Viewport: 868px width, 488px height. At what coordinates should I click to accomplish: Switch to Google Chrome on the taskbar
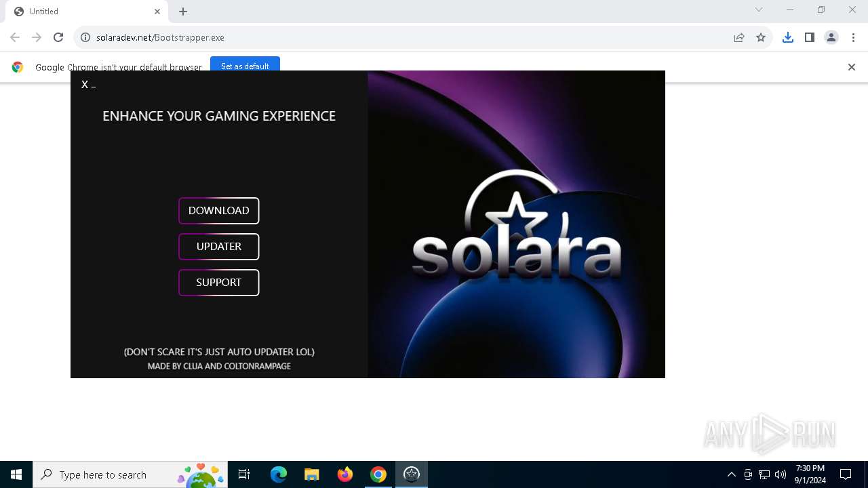pos(378,474)
